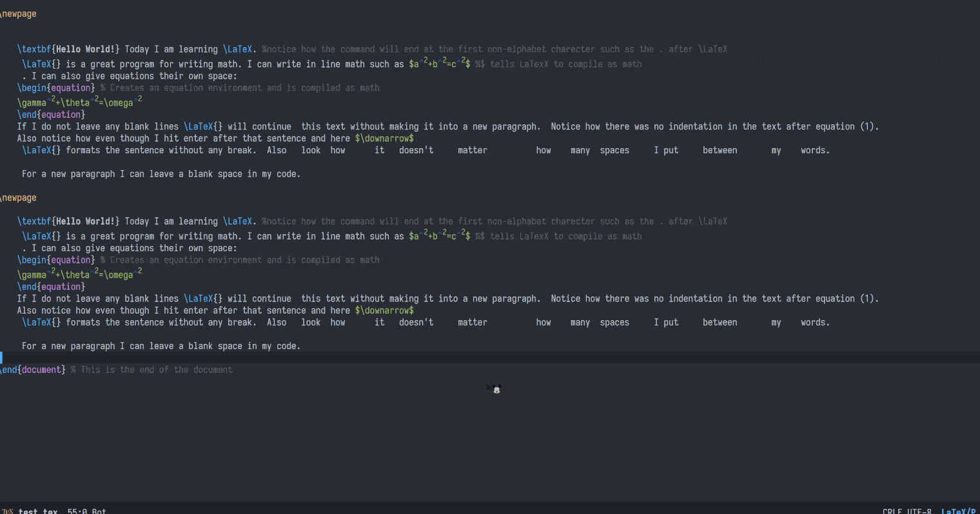Click the test.tex buffer name in modeline

37,511
